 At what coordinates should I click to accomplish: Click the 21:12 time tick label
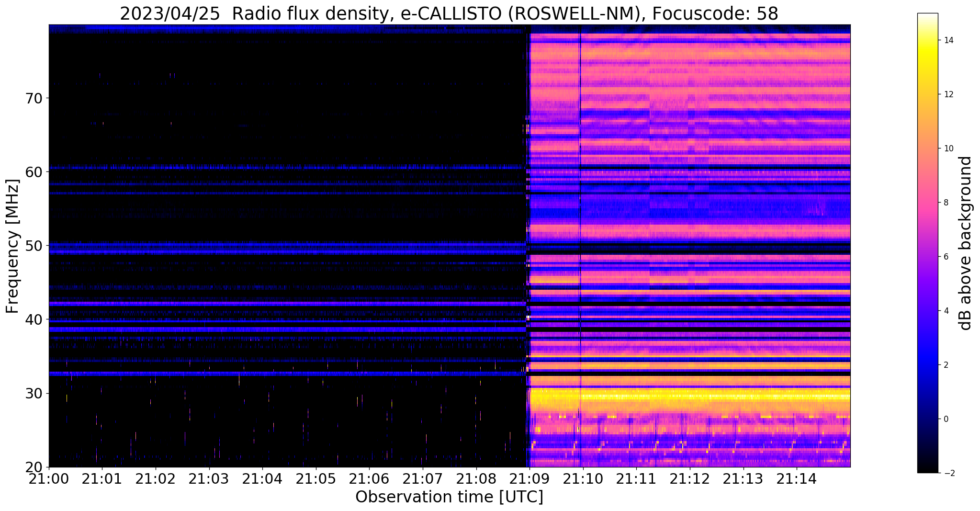pos(690,478)
